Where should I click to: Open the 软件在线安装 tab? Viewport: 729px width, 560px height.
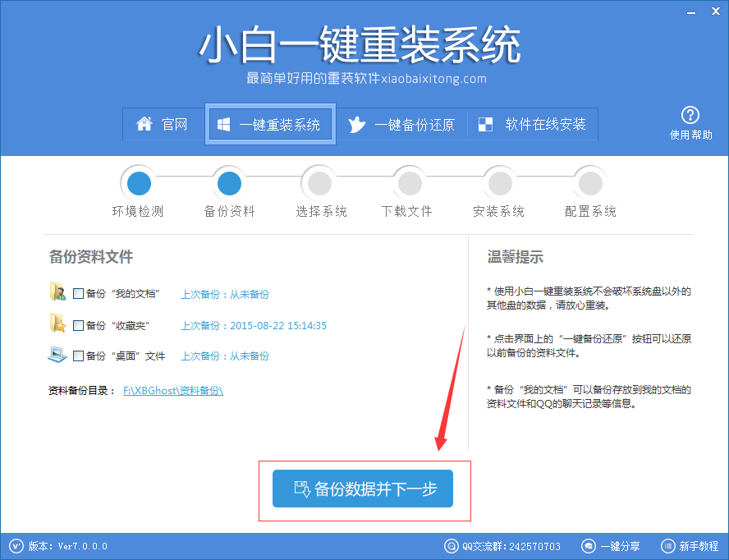534,124
